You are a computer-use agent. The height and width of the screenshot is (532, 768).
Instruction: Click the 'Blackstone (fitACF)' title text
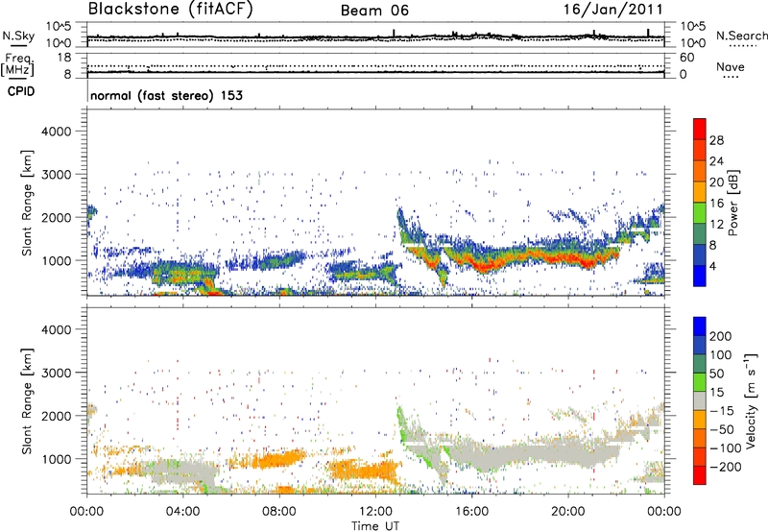point(171,10)
